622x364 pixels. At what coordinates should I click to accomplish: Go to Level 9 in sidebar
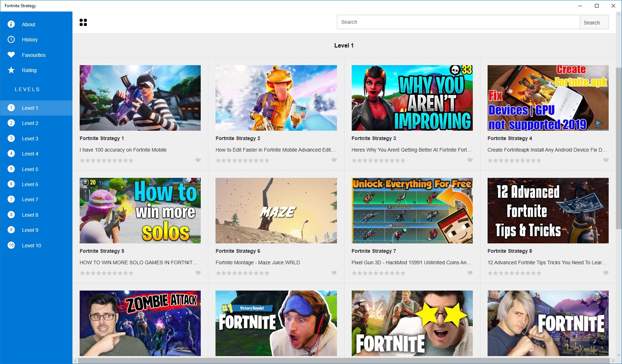click(36, 230)
